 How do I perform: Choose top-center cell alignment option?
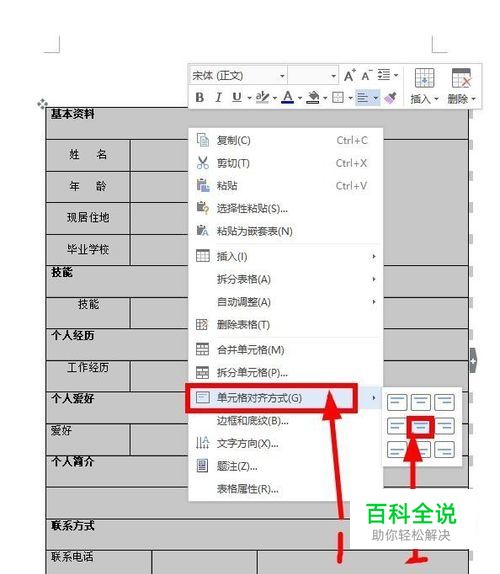[x=421, y=402]
